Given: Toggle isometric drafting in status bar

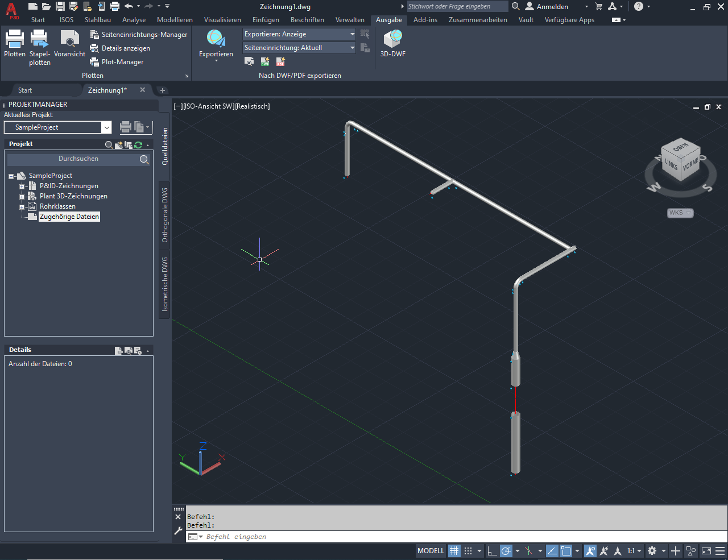Looking at the screenshot, I should coord(529,551).
